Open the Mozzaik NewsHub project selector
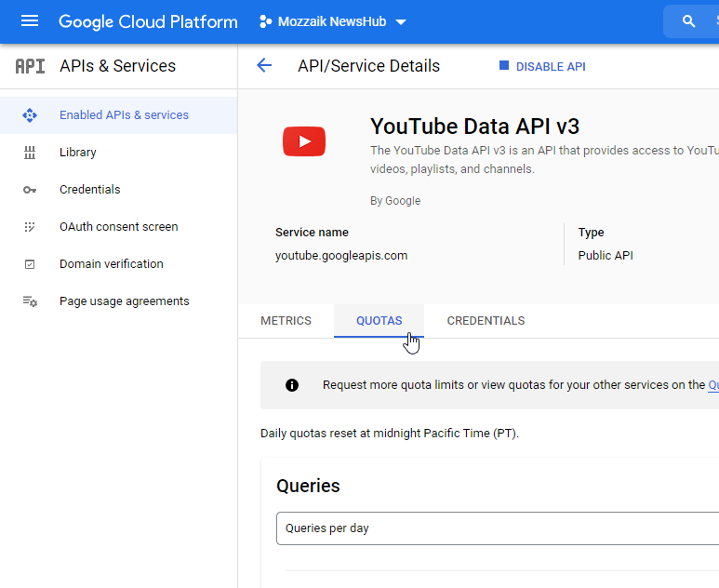Viewport: 719px width, 588px height. [333, 21]
